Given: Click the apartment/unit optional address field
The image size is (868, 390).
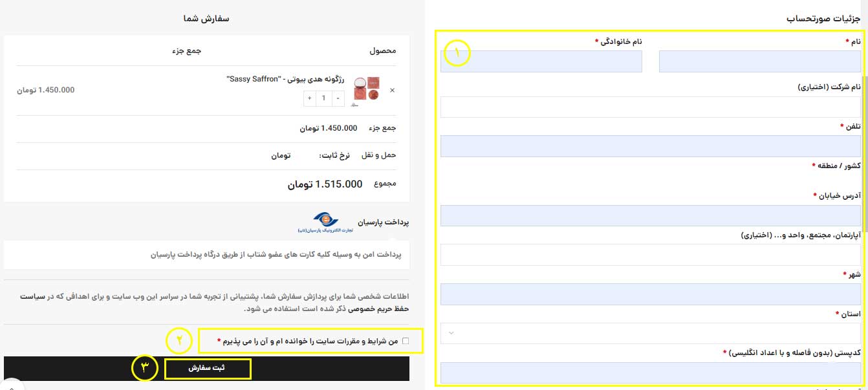Looking at the screenshot, I should pos(651,254).
